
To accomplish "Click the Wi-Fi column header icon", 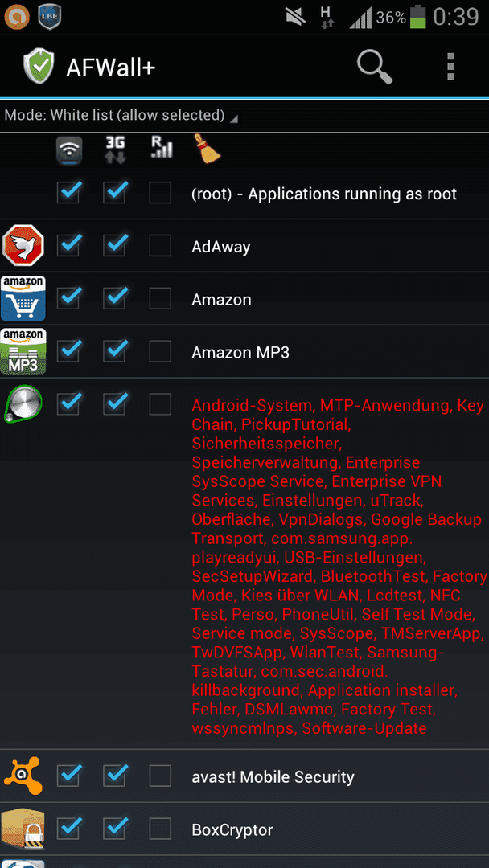I will click(x=68, y=150).
